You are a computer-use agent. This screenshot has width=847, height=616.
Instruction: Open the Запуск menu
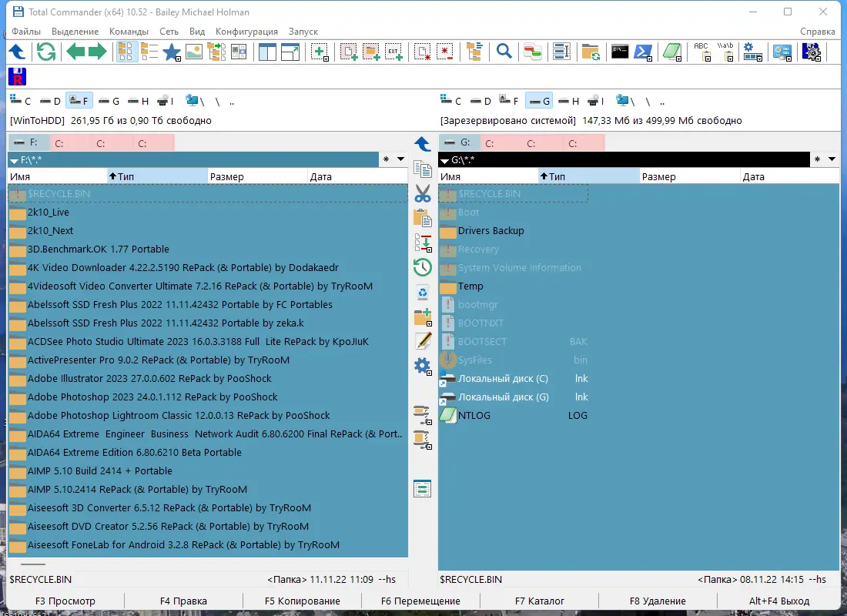tap(303, 32)
